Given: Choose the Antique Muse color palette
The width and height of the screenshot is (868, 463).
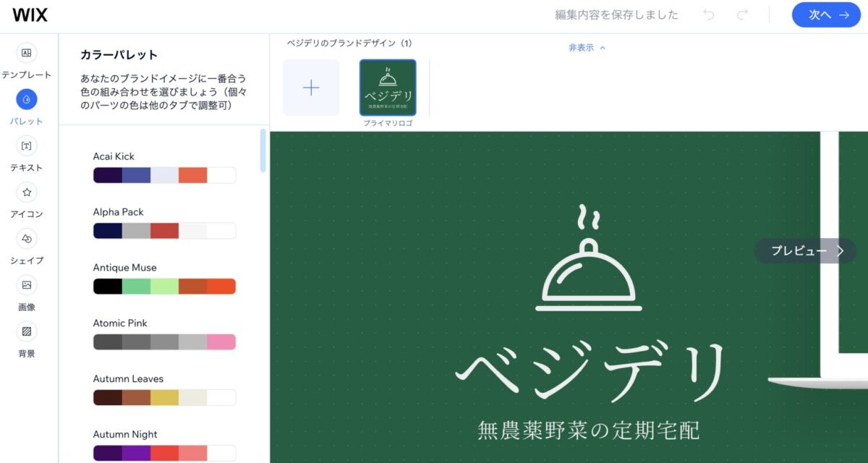Looking at the screenshot, I should coord(164,286).
